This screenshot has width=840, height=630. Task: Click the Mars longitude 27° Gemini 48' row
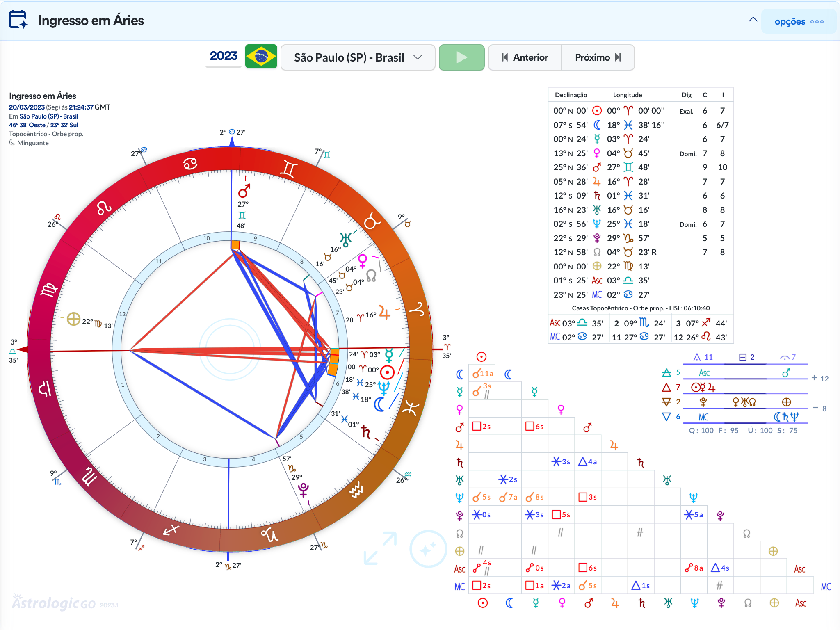pos(640,167)
